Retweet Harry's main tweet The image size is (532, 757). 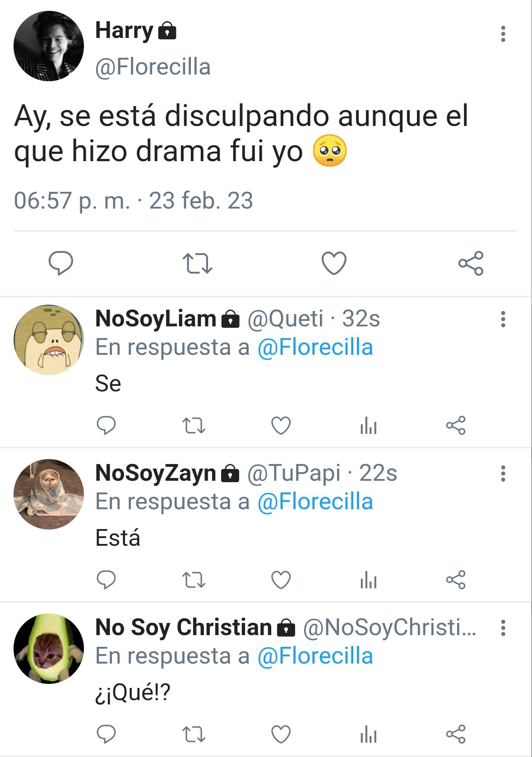pyautogui.click(x=197, y=264)
